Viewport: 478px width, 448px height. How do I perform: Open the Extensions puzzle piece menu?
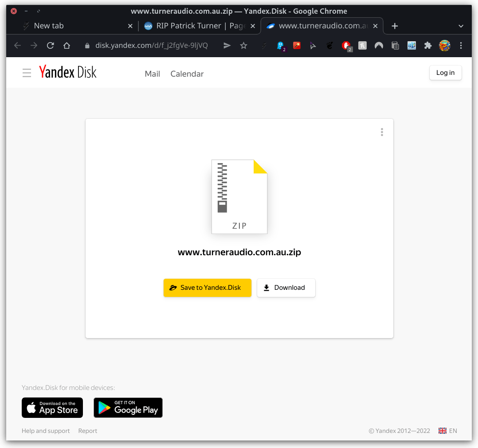coord(428,46)
